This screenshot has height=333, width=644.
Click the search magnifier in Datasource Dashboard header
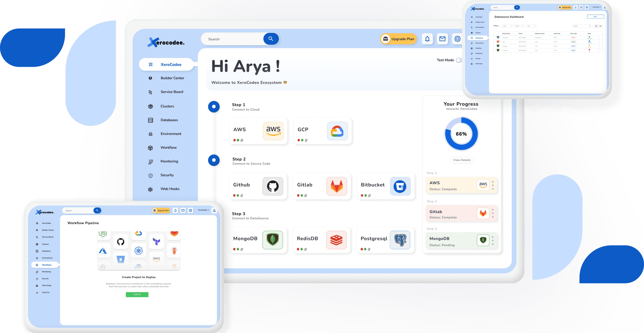(x=517, y=8)
